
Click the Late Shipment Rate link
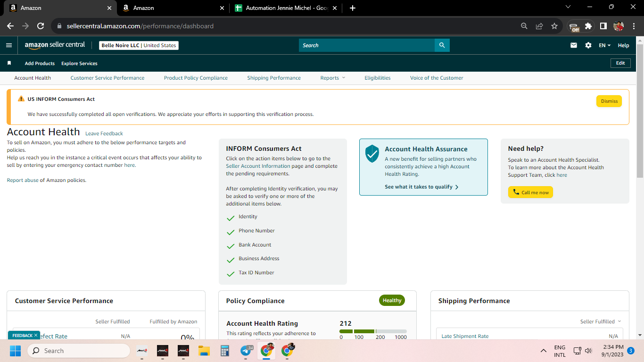click(465, 336)
